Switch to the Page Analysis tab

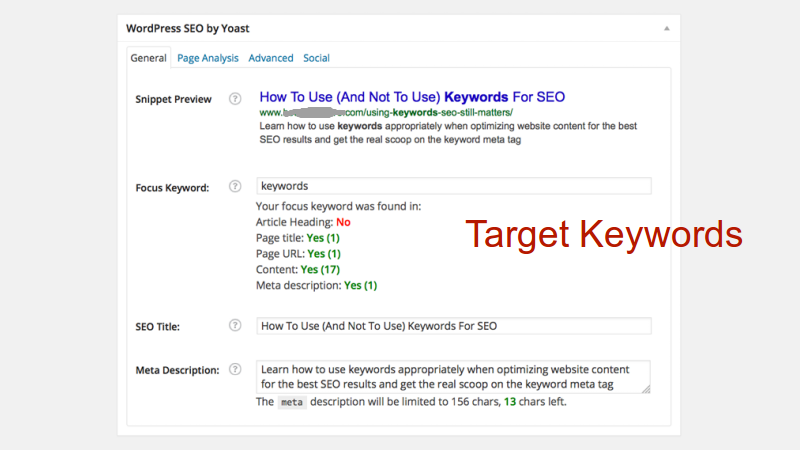[x=208, y=58]
